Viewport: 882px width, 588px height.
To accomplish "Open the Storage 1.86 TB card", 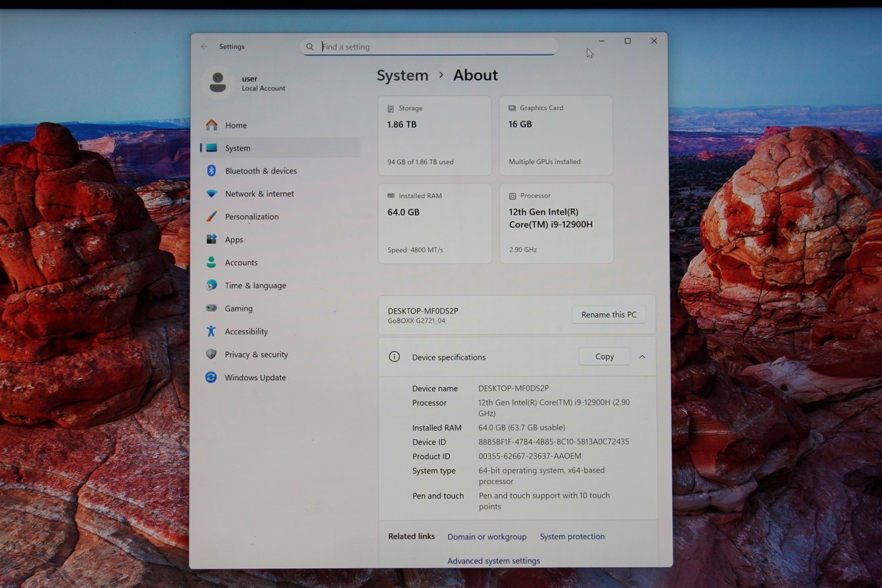I will pyautogui.click(x=434, y=136).
